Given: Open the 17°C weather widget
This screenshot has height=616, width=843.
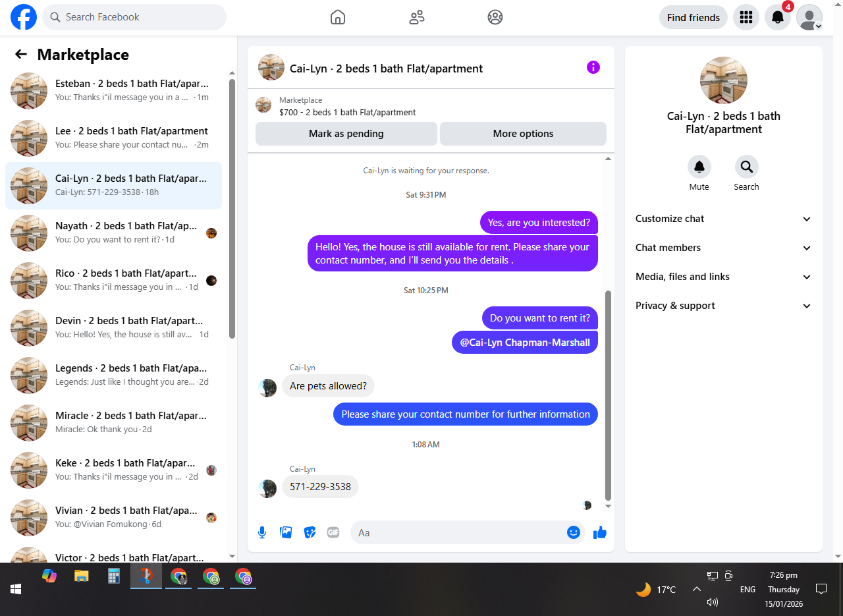Looking at the screenshot, I should [656, 589].
